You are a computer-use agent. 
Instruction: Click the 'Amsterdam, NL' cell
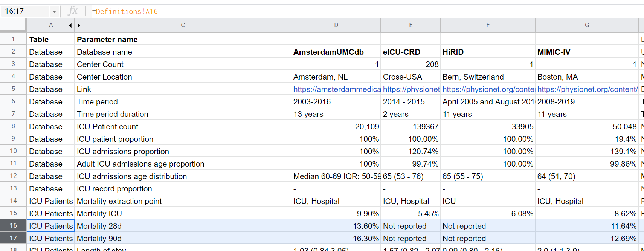coord(336,77)
